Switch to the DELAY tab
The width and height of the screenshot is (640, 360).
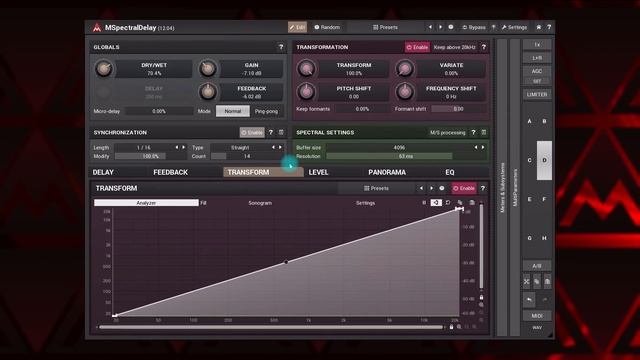pyautogui.click(x=103, y=172)
